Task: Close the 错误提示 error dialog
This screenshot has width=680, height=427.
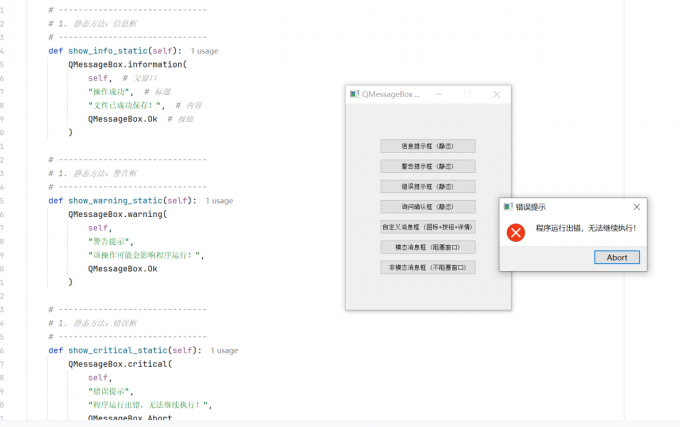Action: tap(636, 207)
